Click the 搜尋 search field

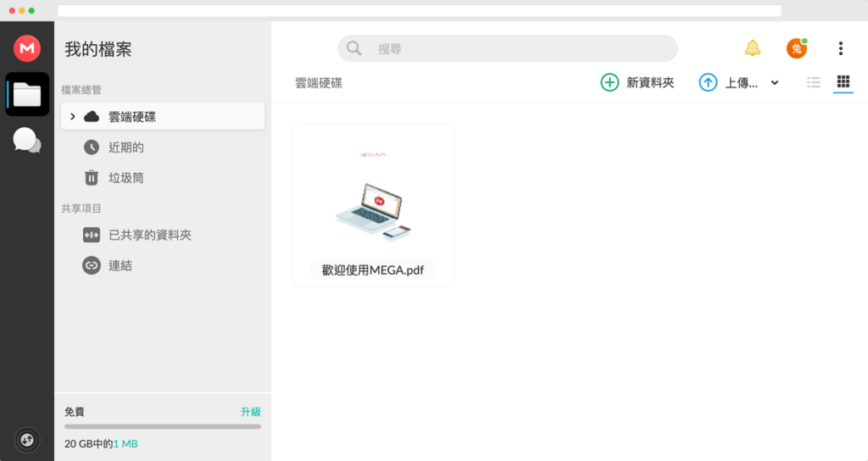tap(508, 48)
